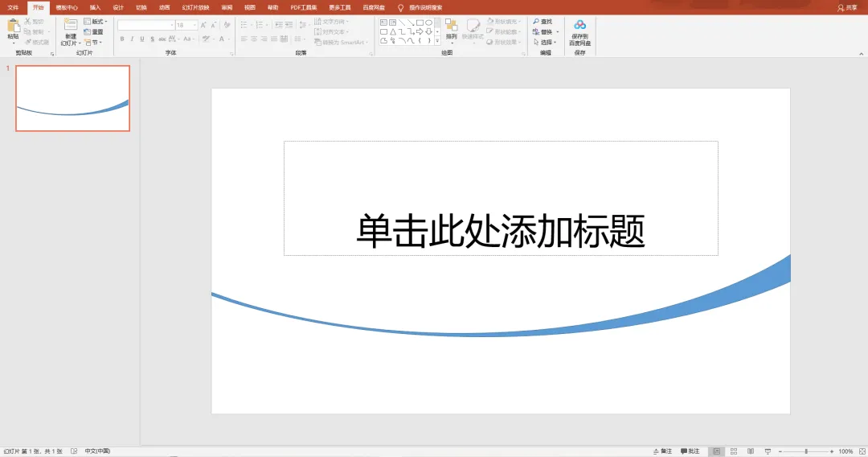The image size is (868, 457).
Task: Click the 共享 (Share) button
Action: point(848,8)
